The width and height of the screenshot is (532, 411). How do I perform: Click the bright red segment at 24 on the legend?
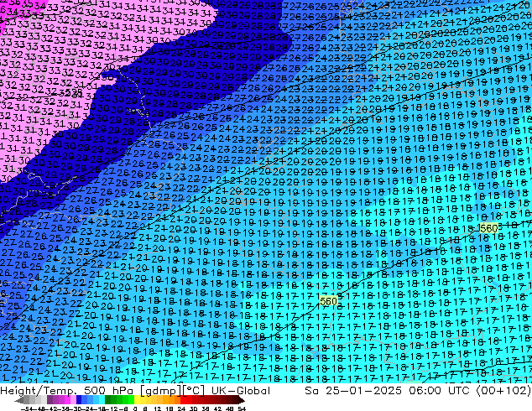coord(183,400)
